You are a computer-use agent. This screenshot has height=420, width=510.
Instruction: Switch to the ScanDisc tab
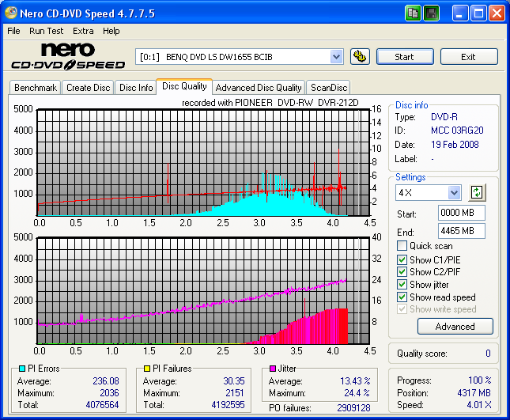(x=329, y=88)
